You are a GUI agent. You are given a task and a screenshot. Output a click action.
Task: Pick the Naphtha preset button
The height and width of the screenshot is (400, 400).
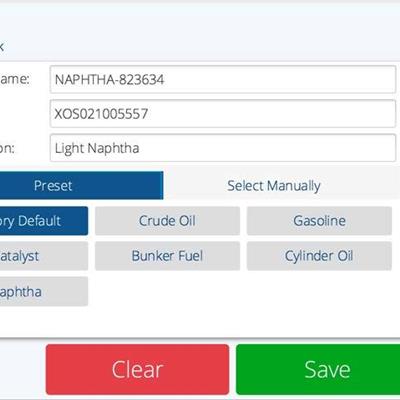click(44, 292)
